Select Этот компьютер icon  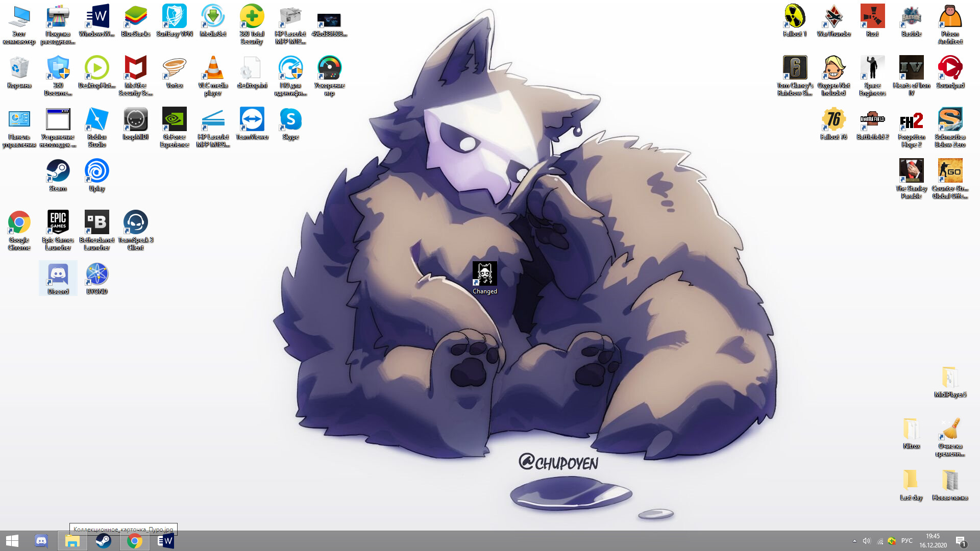tap(19, 24)
